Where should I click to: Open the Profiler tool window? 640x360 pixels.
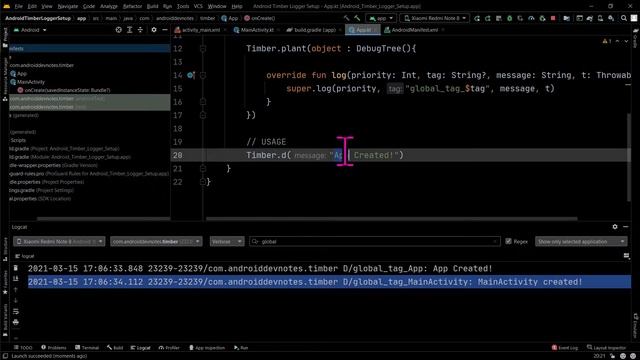pos(169,348)
